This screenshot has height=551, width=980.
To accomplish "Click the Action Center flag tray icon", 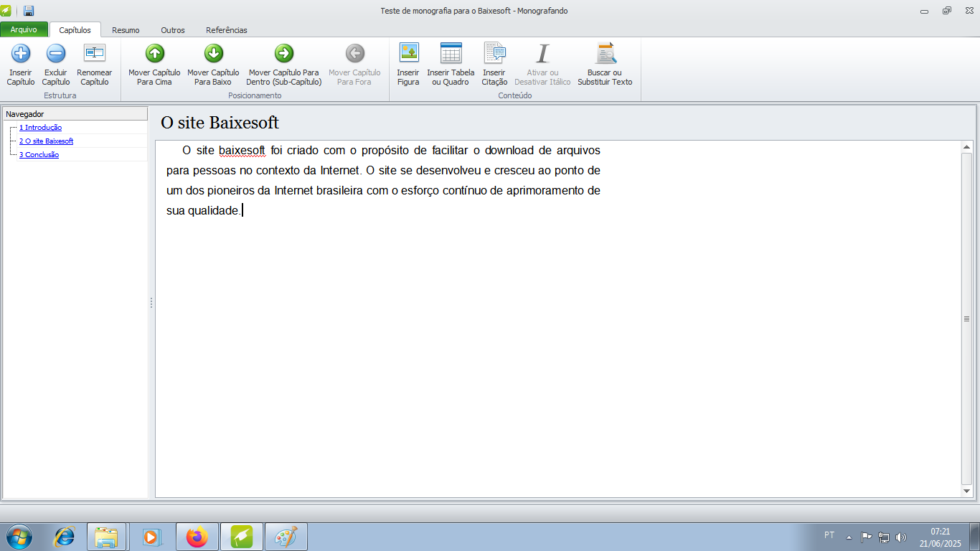I will tap(866, 537).
